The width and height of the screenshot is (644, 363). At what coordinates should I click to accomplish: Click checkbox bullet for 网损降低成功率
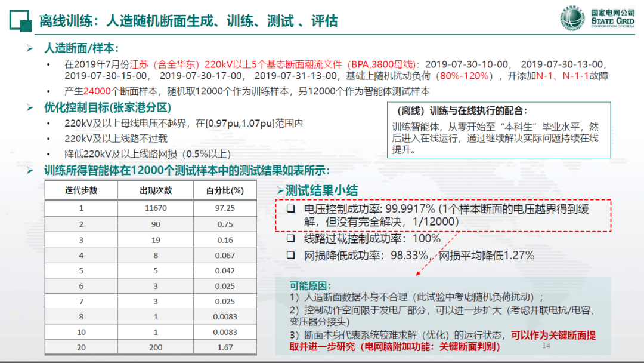point(291,256)
